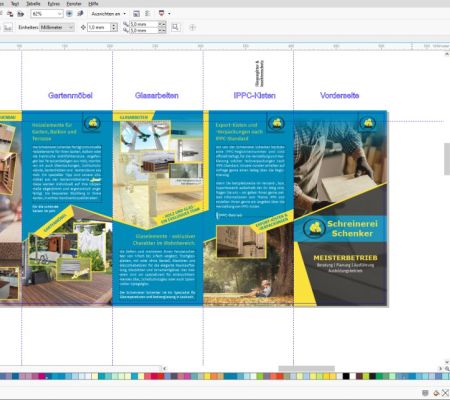Click the Import icon in toolbar
Image resolution: width=450 pixels, height=400 pixels.
tap(10, 14)
